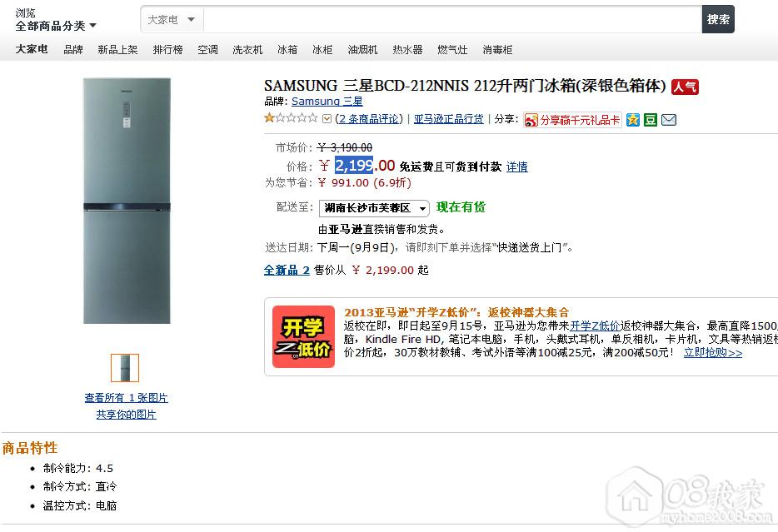Click the one-star product rating
The width and height of the screenshot is (778, 532).
[x=291, y=117]
